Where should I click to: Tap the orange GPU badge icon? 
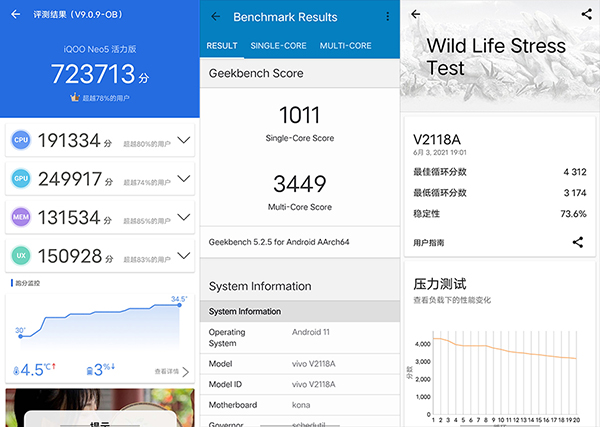[x=19, y=180]
